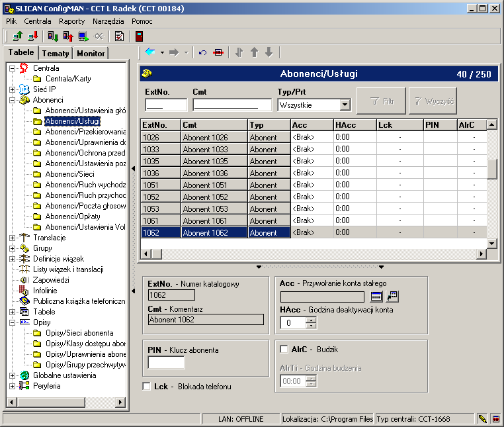
Task: Click the red down-arrow disconnect toolbar icon
Action: (x=33, y=36)
